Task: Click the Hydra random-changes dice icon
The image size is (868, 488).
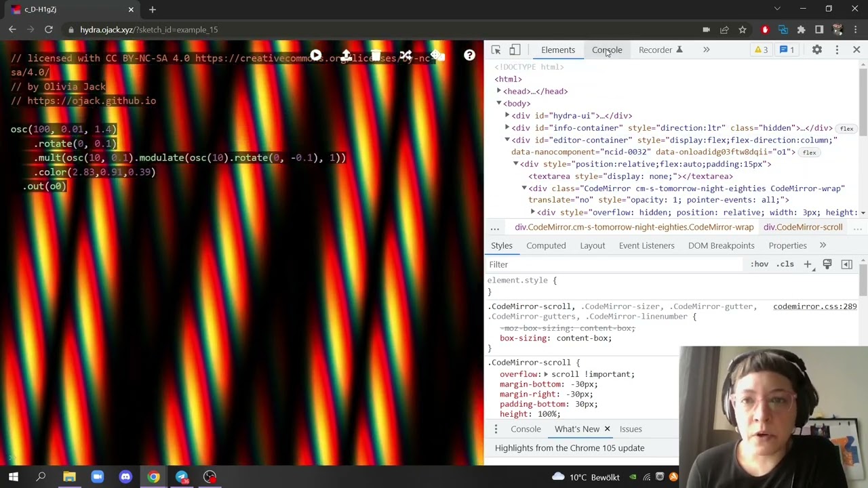Action: coord(437,56)
